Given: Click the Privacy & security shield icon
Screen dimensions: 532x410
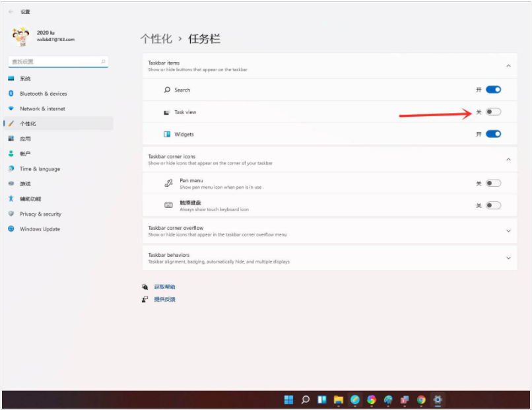Looking at the screenshot, I should [x=11, y=214].
